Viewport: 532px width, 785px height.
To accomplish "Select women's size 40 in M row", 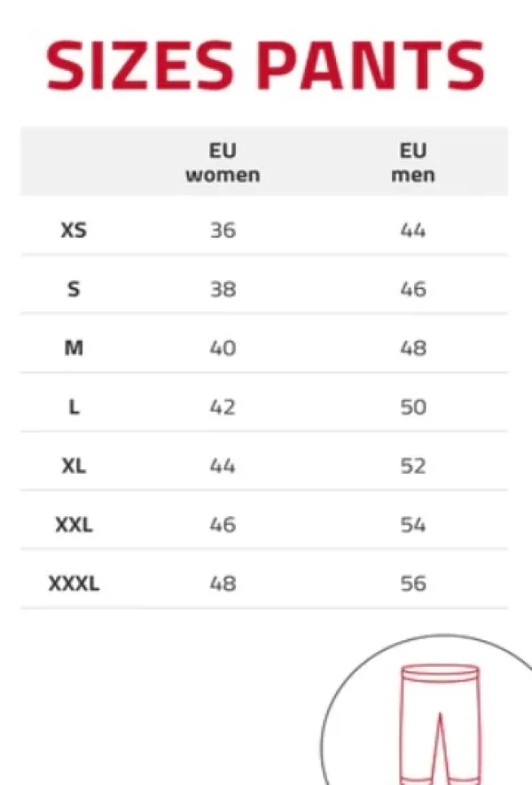I will (x=223, y=349).
